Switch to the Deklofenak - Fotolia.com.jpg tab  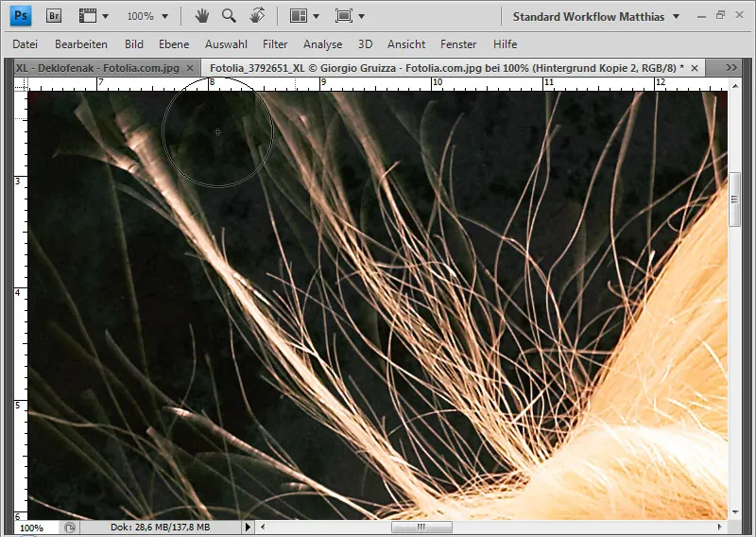tap(97, 68)
